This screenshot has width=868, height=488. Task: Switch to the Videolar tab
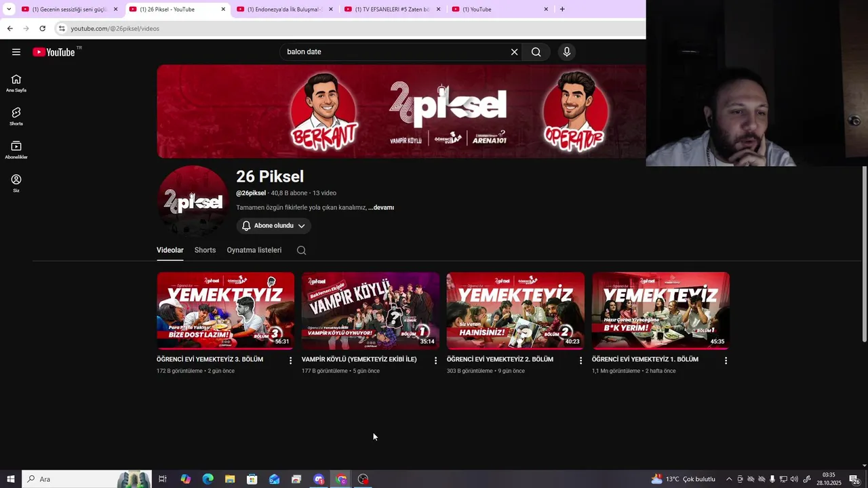click(x=170, y=250)
